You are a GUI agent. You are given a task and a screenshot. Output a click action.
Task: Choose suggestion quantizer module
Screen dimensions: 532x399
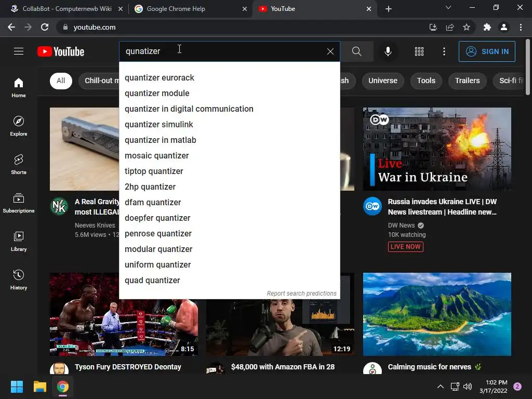pyautogui.click(x=229, y=94)
